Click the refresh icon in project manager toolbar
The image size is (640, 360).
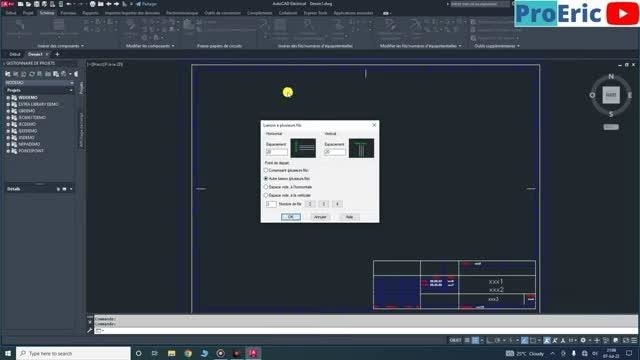[x=32, y=74]
